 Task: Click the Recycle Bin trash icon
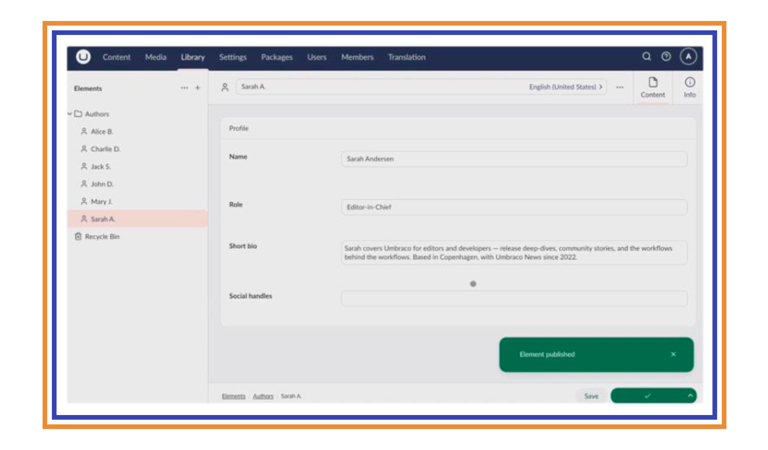tap(78, 237)
